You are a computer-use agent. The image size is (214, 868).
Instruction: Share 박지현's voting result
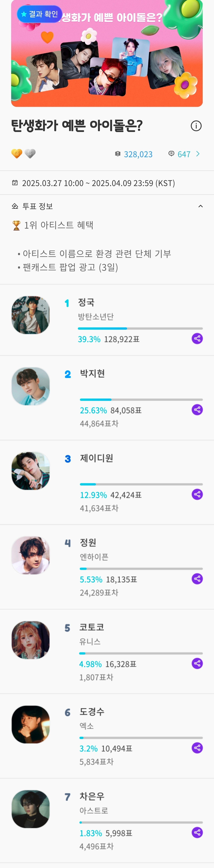[x=197, y=409]
